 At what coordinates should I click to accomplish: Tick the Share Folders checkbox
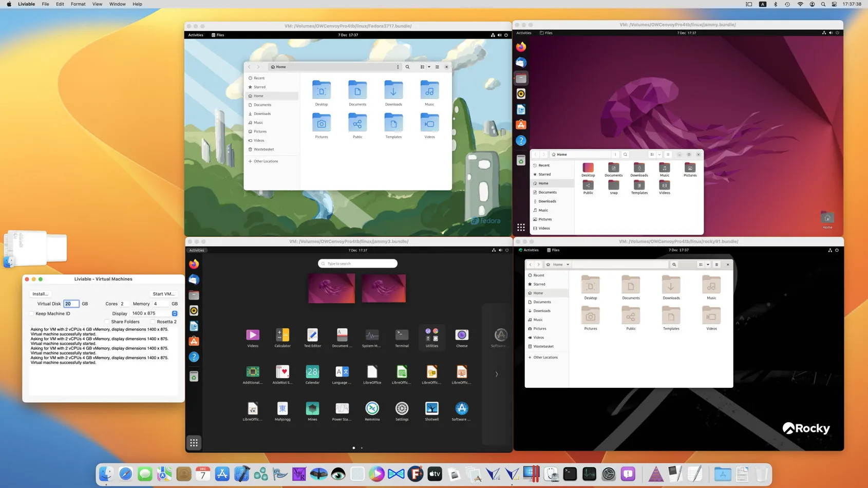click(x=107, y=322)
